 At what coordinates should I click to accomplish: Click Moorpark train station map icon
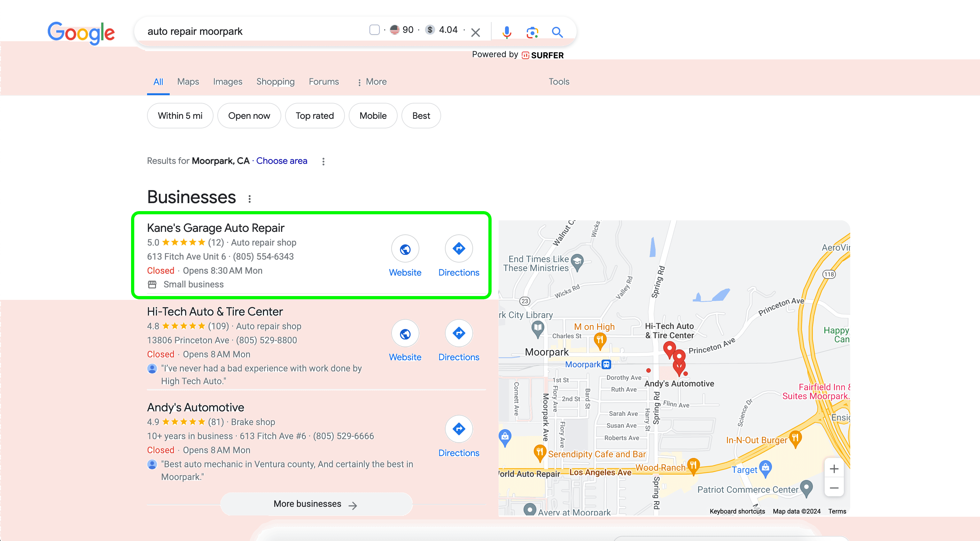(x=606, y=365)
